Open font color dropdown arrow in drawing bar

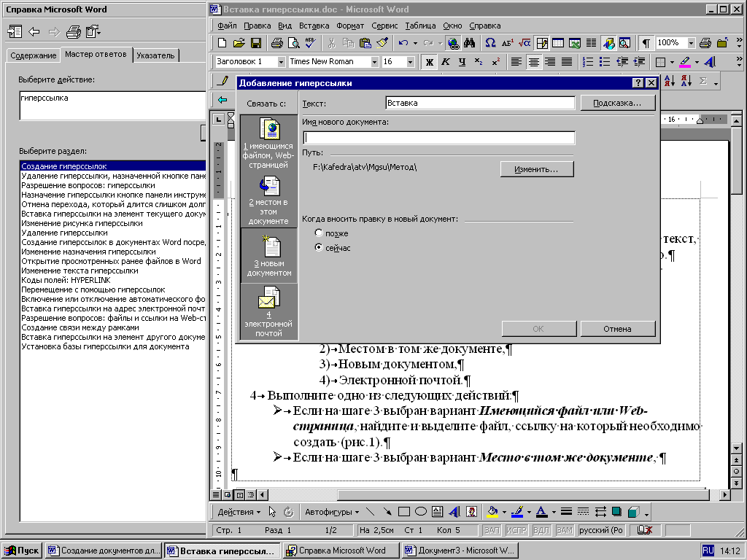click(554, 512)
